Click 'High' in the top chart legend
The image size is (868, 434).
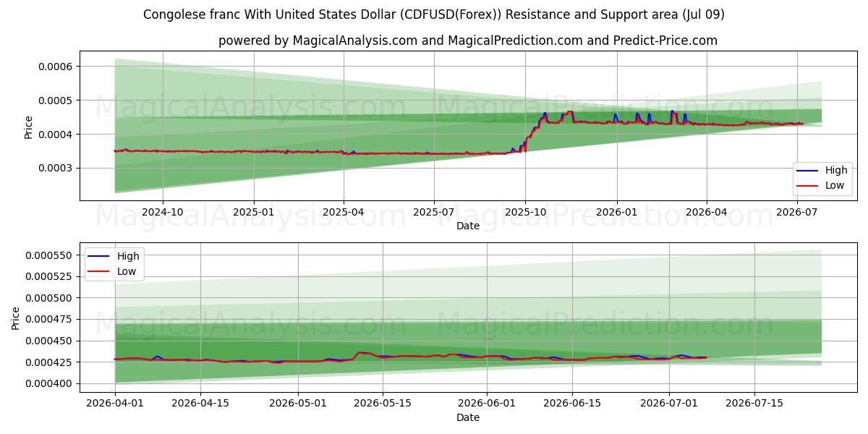click(x=836, y=171)
